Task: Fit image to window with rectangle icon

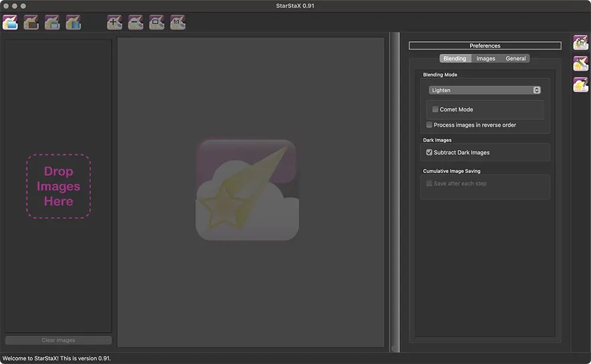Action: (x=157, y=22)
